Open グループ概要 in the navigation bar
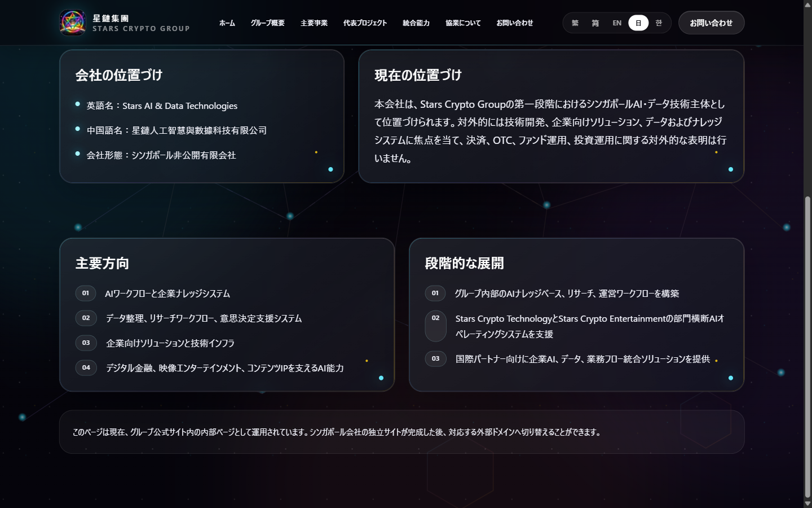 click(268, 23)
